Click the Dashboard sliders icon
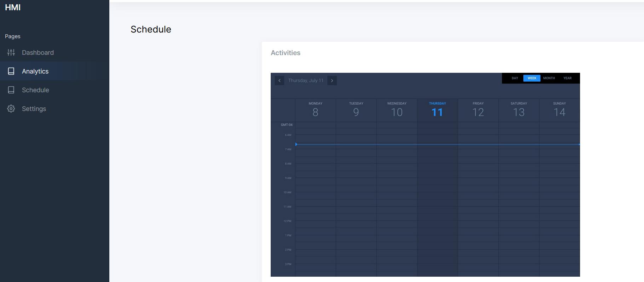 click(x=11, y=53)
